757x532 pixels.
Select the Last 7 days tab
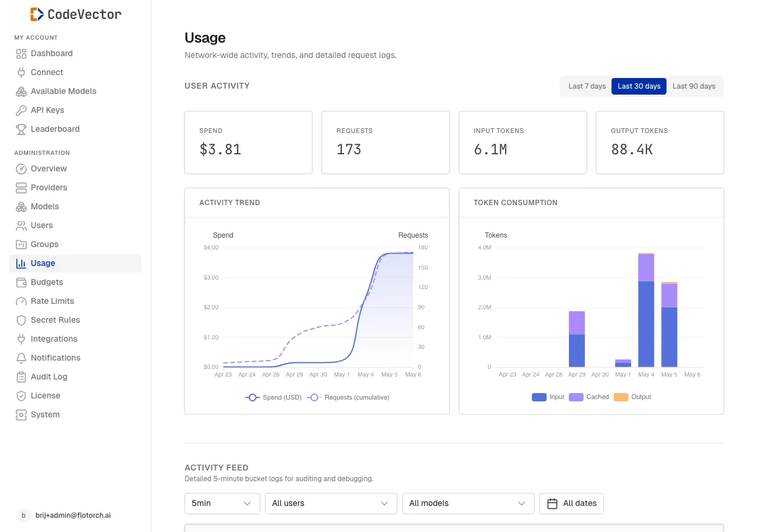[x=587, y=86]
